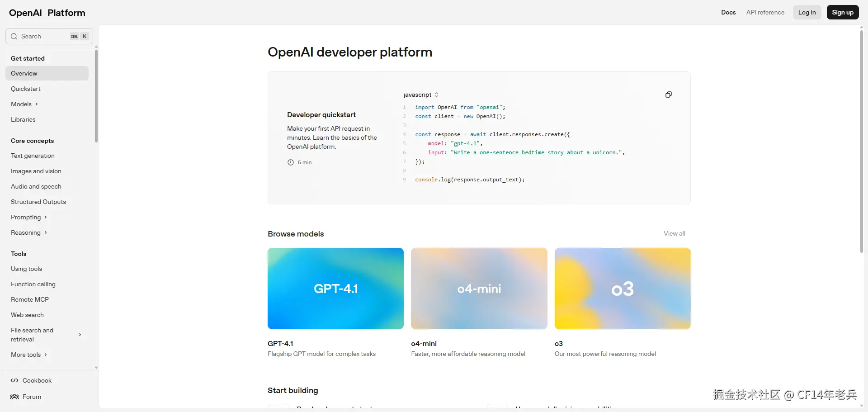868x412 pixels.
Task: Expand File search and retrieval chevron
Action: (x=80, y=335)
